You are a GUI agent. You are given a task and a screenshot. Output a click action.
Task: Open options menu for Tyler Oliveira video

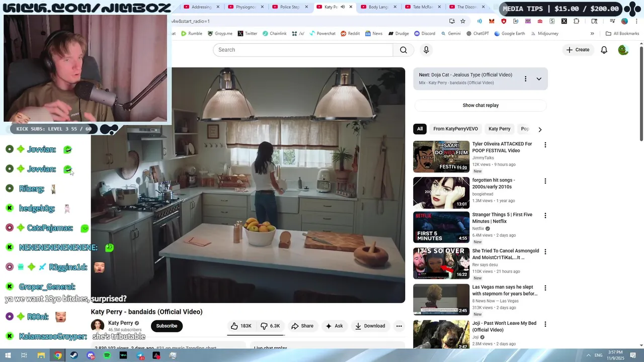click(545, 145)
